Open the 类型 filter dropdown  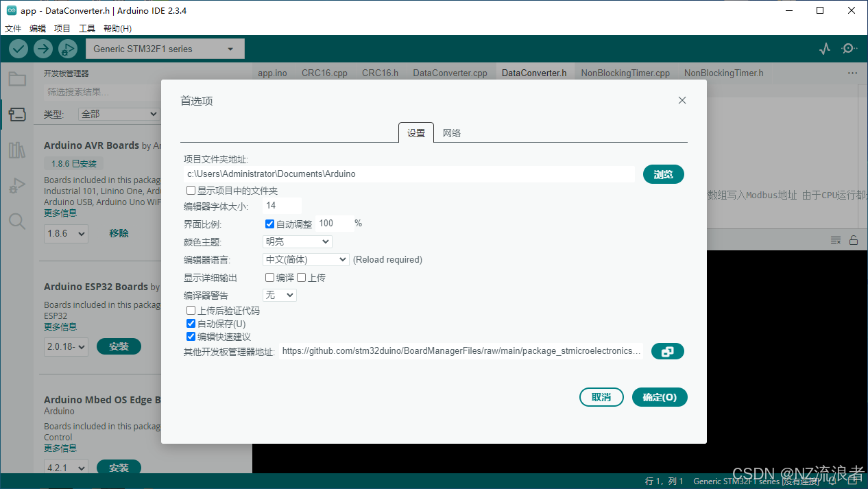[119, 114]
